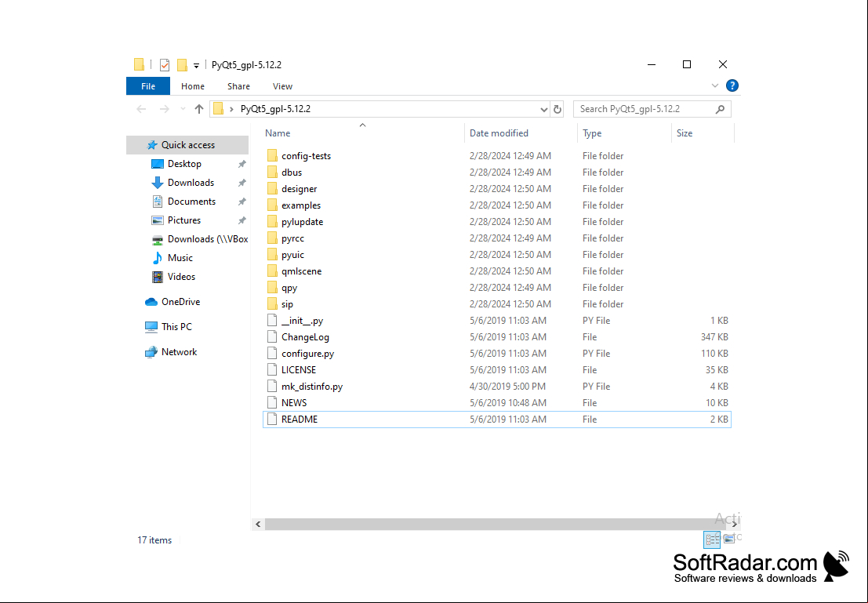This screenshot has width=868, height=603.
Task: Open the File menu tab
Action: point(148,86)
